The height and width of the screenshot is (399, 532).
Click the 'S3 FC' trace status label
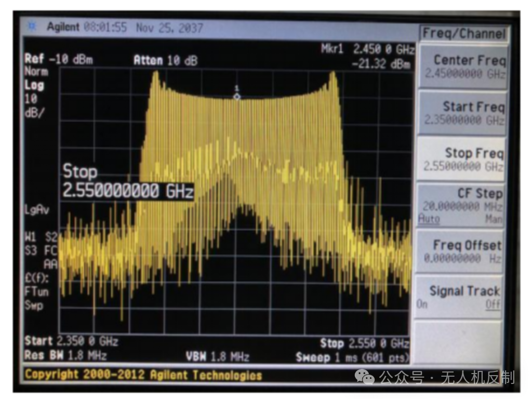click(x=41, y=251)
